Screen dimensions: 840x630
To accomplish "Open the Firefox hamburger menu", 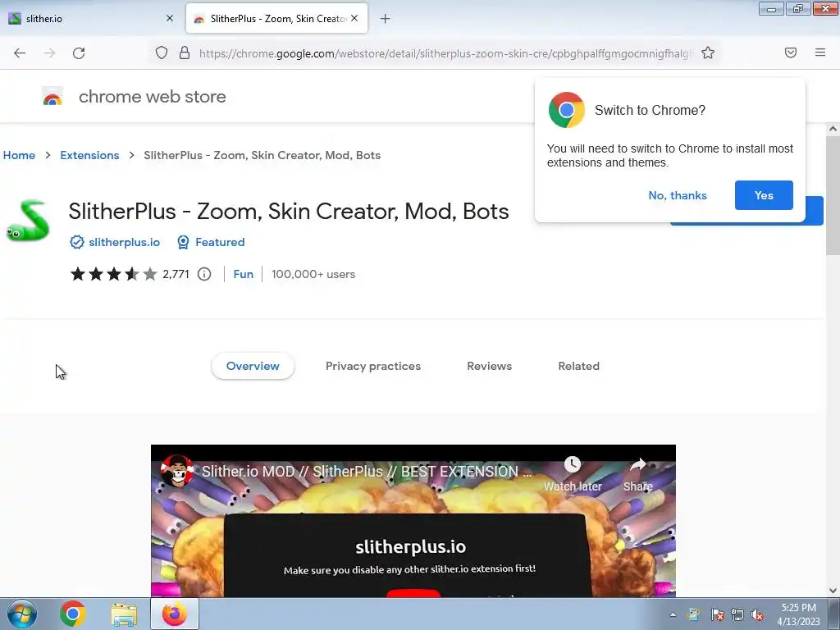I will [x=820, y=52].
